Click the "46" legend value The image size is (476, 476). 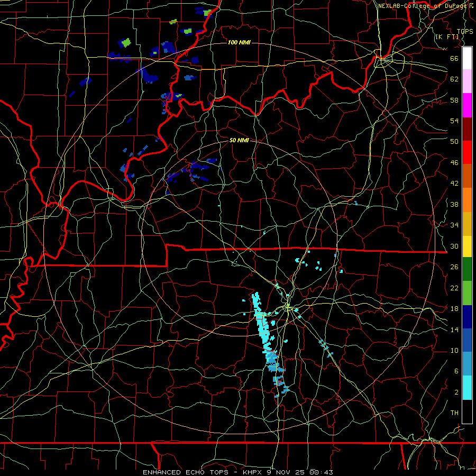(454, 163)
